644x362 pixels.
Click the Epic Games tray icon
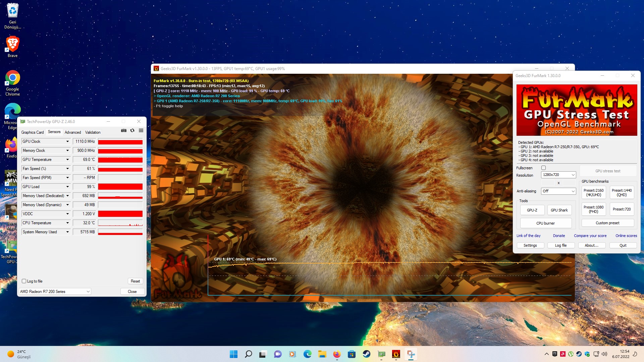point(555,354)
